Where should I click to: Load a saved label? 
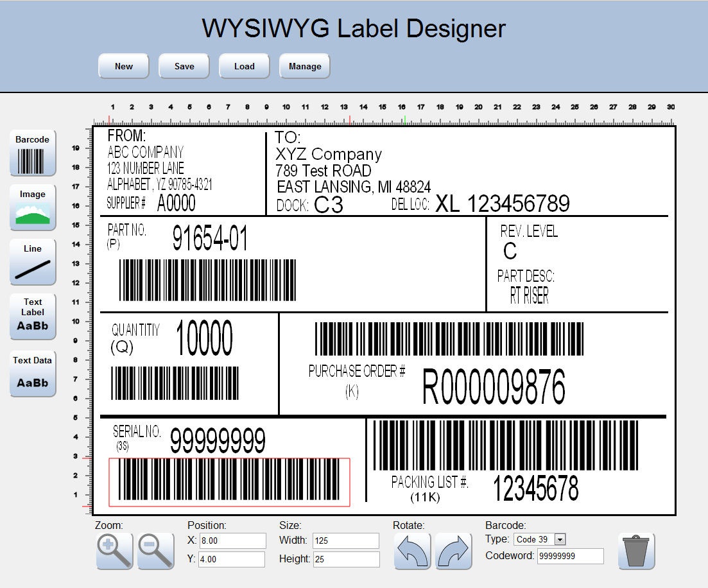point(245,66)
